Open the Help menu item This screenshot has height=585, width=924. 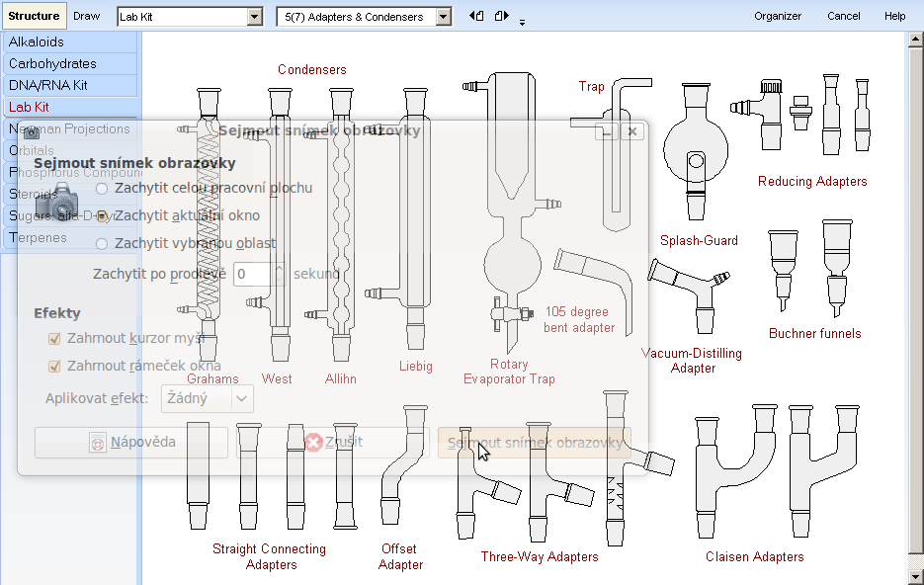(x=894, y=16)
